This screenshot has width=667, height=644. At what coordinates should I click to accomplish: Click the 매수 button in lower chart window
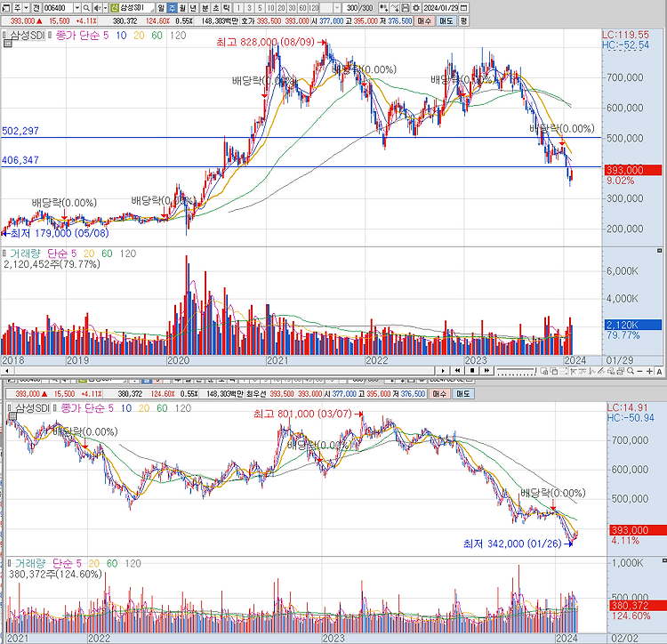coord(439,394)
